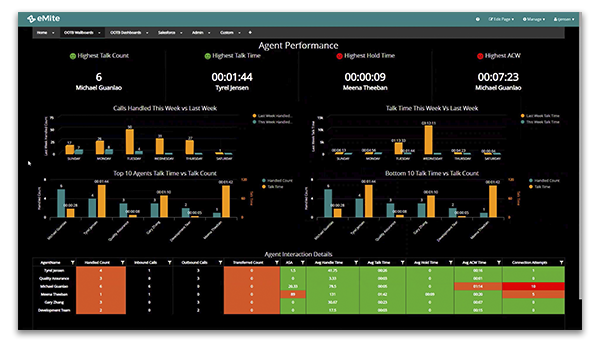
Task: Toggle This Week Talk Time legend entry
Action: click(540, 122)
